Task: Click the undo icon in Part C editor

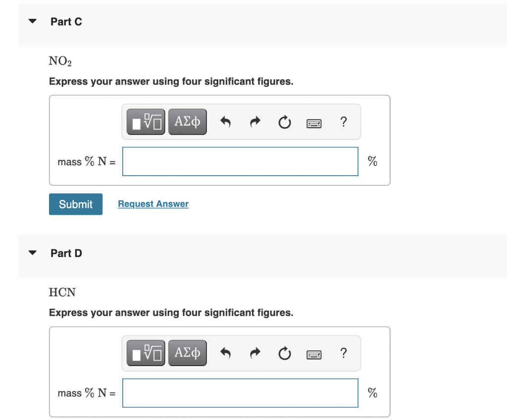Action: (225, 122)
